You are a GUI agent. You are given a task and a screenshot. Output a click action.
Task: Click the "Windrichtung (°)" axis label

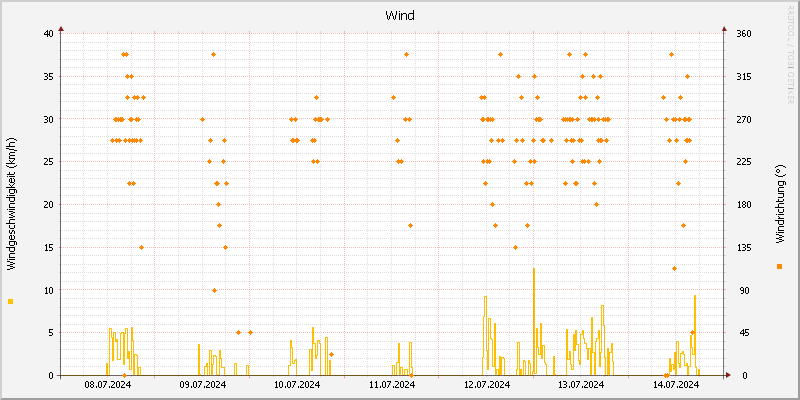779,204
